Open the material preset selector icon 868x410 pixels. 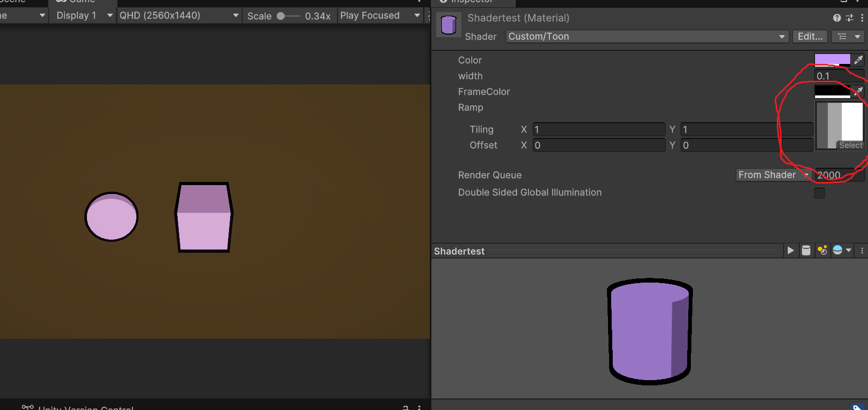tap(850, 18)
